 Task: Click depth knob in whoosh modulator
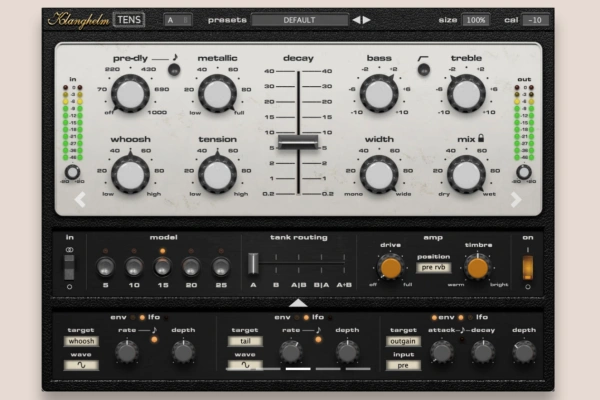[x=183, y=352]
